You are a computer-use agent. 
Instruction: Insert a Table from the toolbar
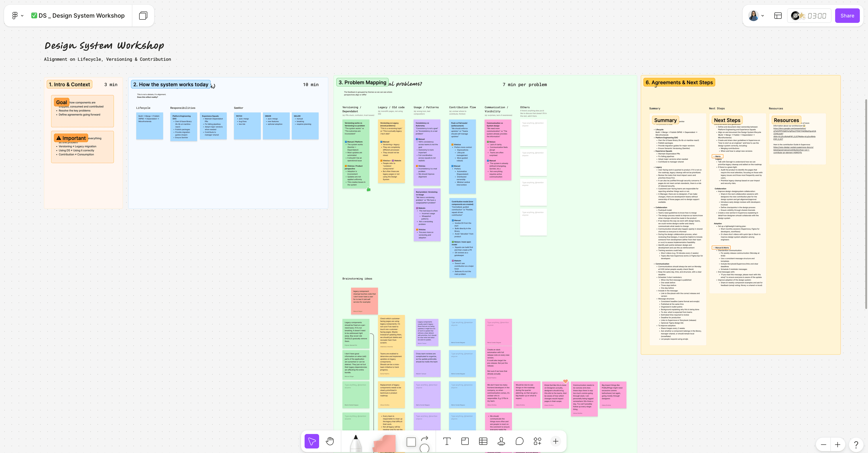483,441
